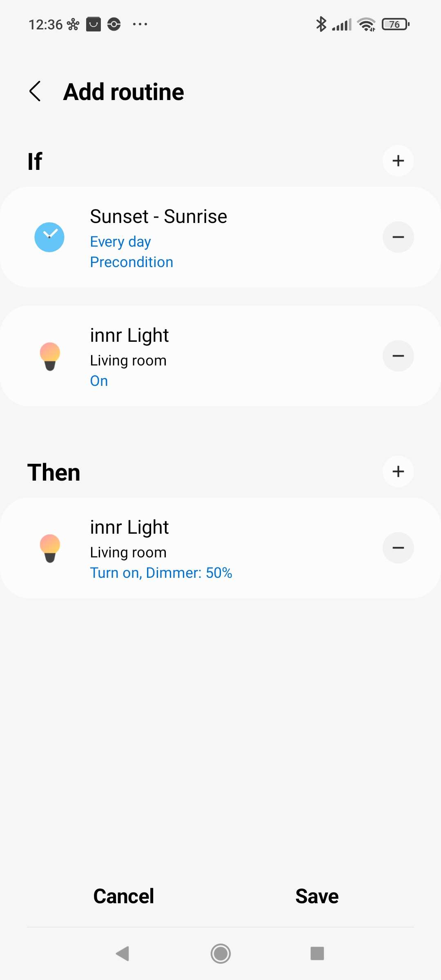Open recent apps with square button
Image resolution: width=441 pixels, height=980 pixels.
click(317, 953)
